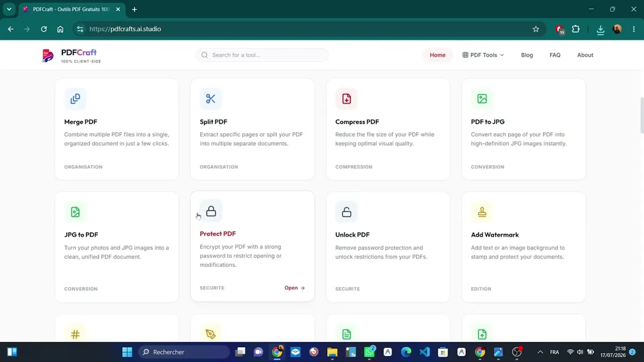Screen dimensions: 644x362
Task: Click the Add Watermark stamp icon
Action: pyautogui.click(x=482, y=212)
